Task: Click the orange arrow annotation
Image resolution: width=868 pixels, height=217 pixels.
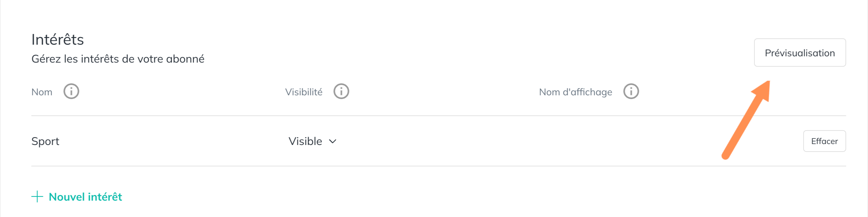Action: point(746,120)
